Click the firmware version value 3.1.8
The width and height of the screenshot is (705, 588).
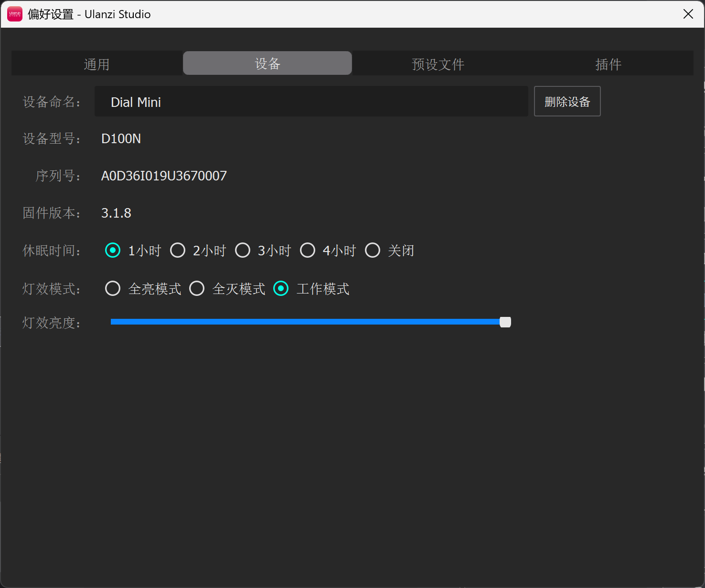(x=116, y=213)
